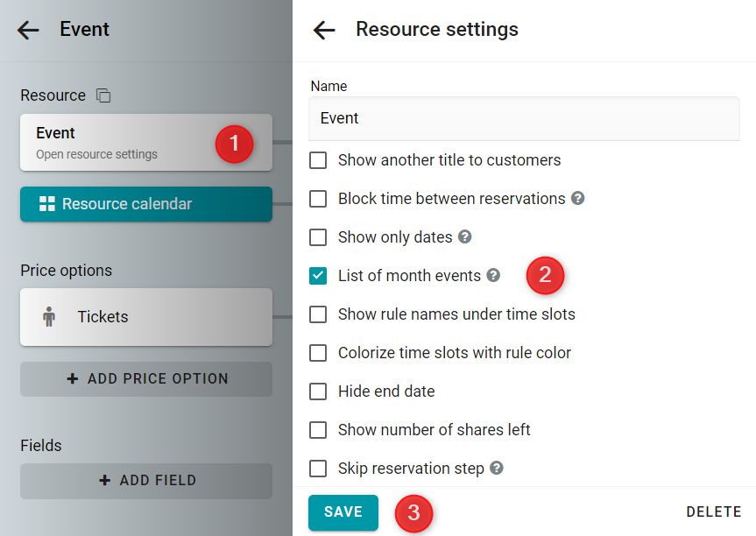Go back from the Event panel
Image resolution: width=756 pixels, height=536 pixels.
(28, 30)
